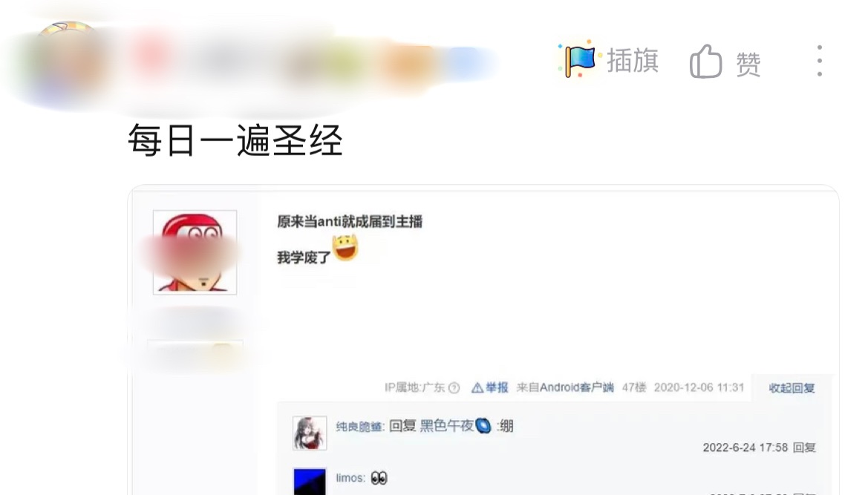Click the red-helmet cartoon avatar

pos(195,252)
